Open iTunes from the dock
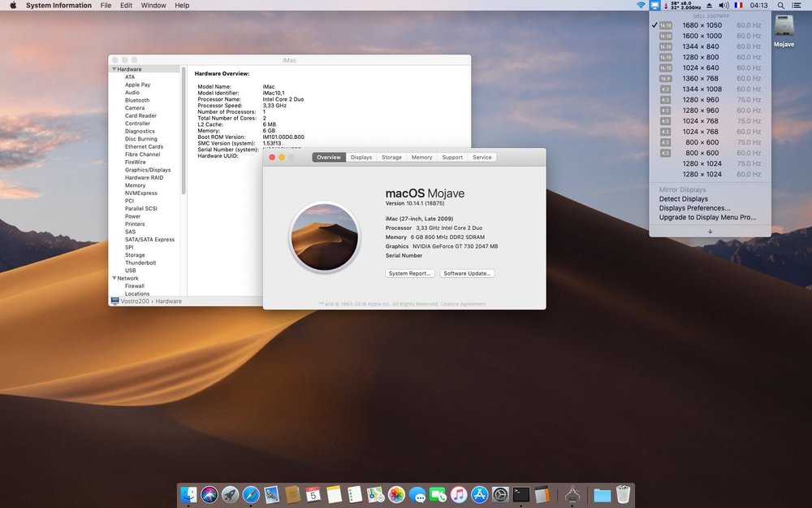This screenshot has width=812, height=508. click(459, 494)
